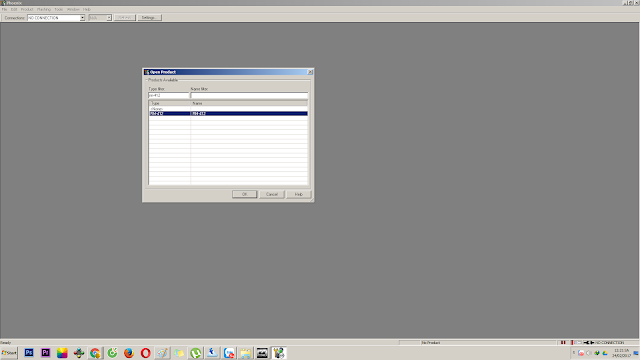
Task: Click the Settings toolbar button
Action: coord(149,18)
